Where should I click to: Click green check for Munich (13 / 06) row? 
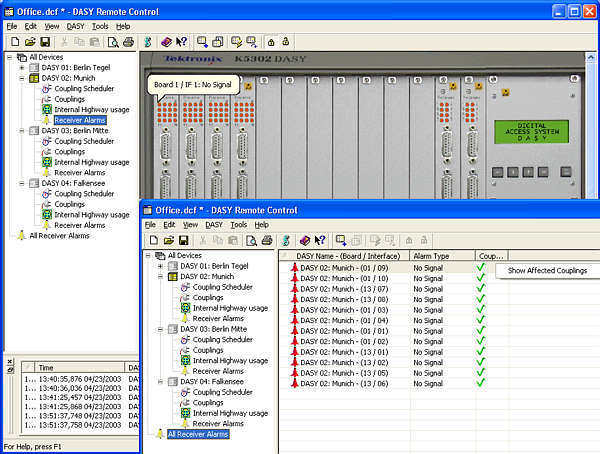coord(481,383)
